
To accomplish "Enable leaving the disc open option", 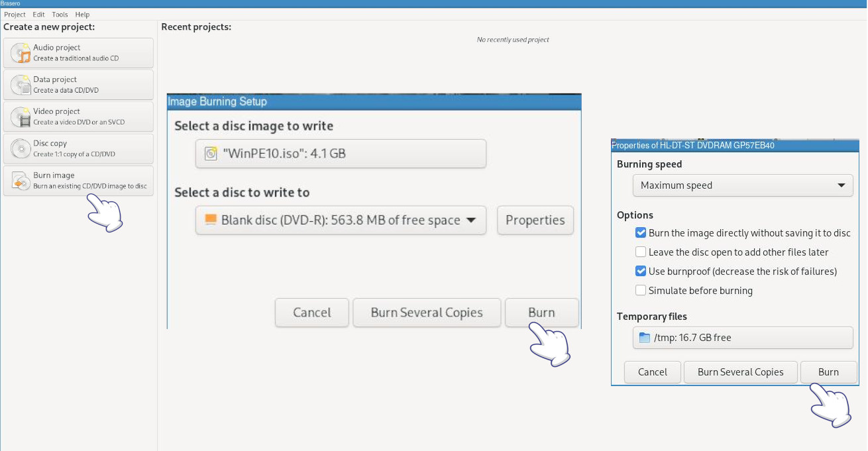I will [641, 252].
